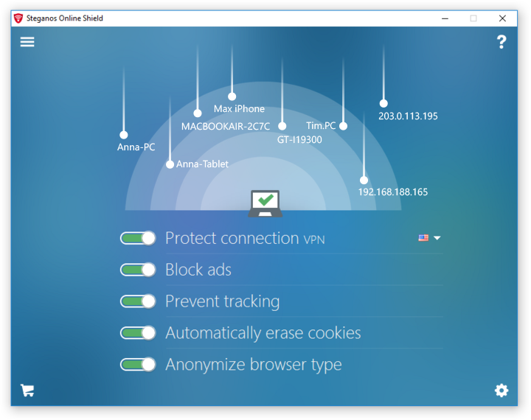Maximize the Steganos Online Shield window
Image resolution: width=531 pixels, height=420 pixels.
[x=473, y=18]
